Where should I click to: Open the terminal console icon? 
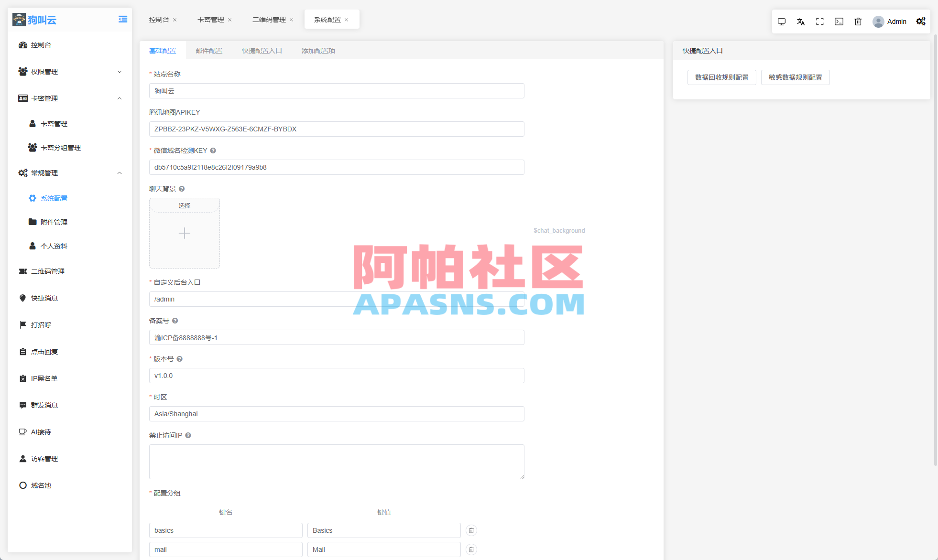point(839,22)
